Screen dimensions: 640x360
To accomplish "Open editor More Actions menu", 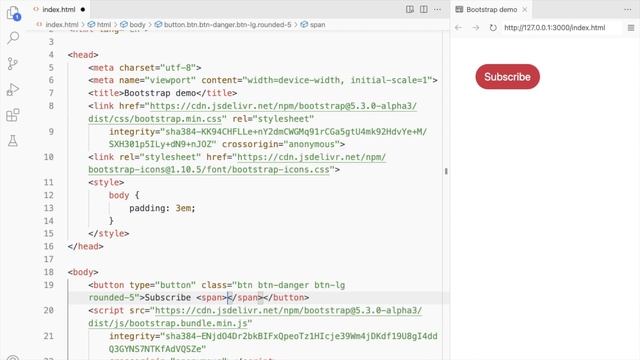I will tap(437, 9).
